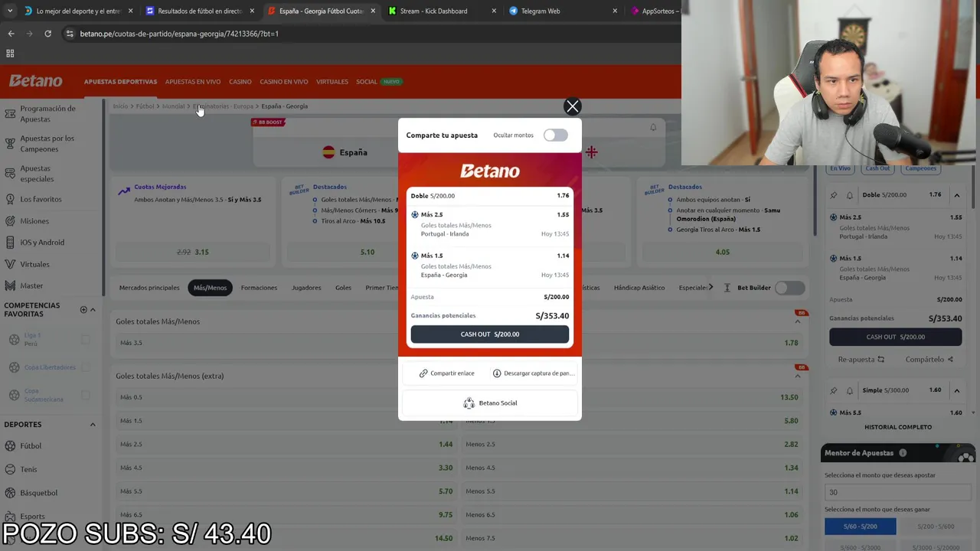This screenshot has width=980, height=551.
Task: Open Betano Social from the share dialog
Action: [x=490, y=403]
